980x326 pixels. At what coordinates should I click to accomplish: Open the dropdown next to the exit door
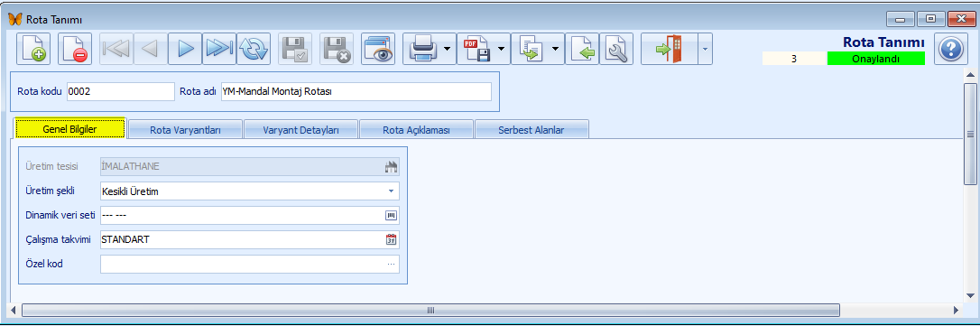705,49
